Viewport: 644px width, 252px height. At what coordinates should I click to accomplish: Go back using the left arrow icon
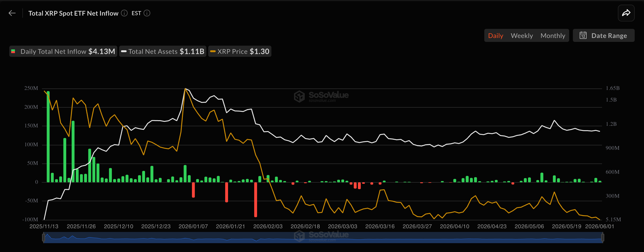point(12,13)
